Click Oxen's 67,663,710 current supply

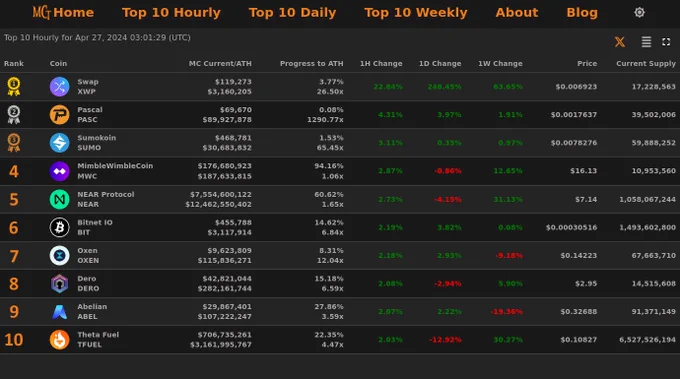coord(654,255)
